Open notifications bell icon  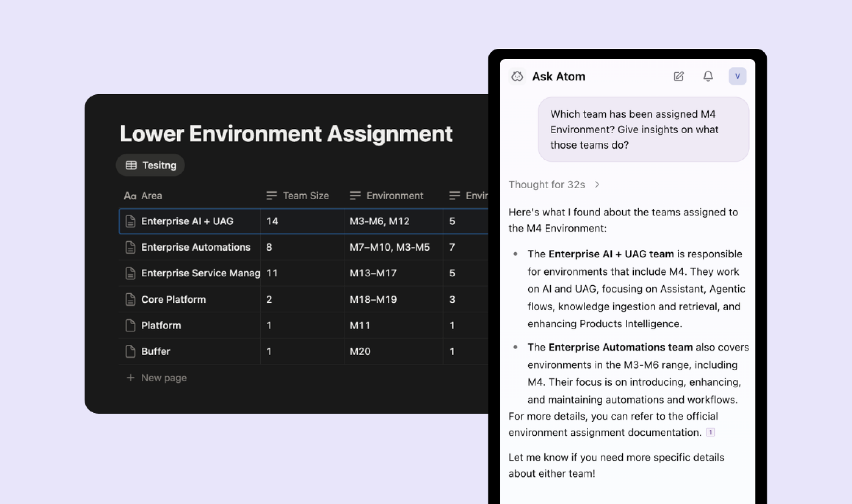point(708,76)
